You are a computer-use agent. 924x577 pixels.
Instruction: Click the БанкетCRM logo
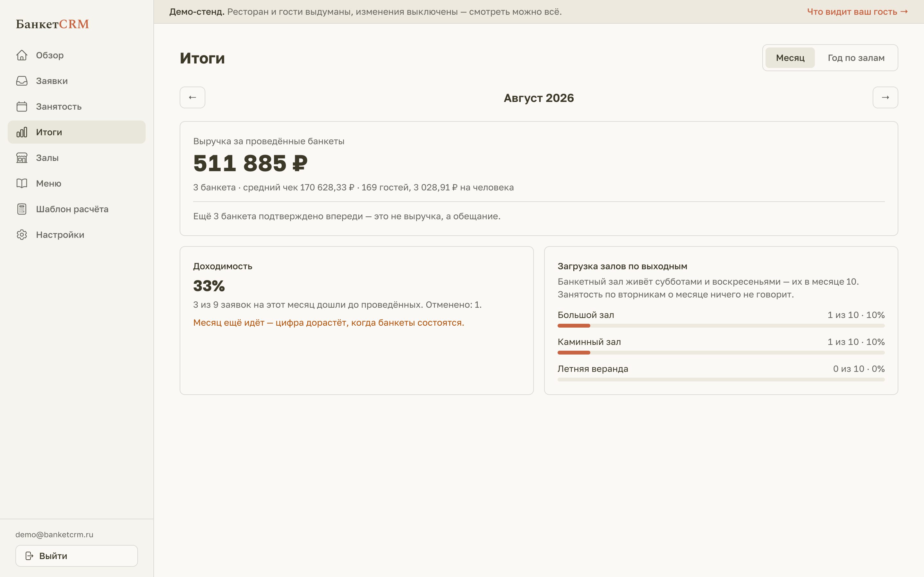pyautogui.click(x=52, y=24)
